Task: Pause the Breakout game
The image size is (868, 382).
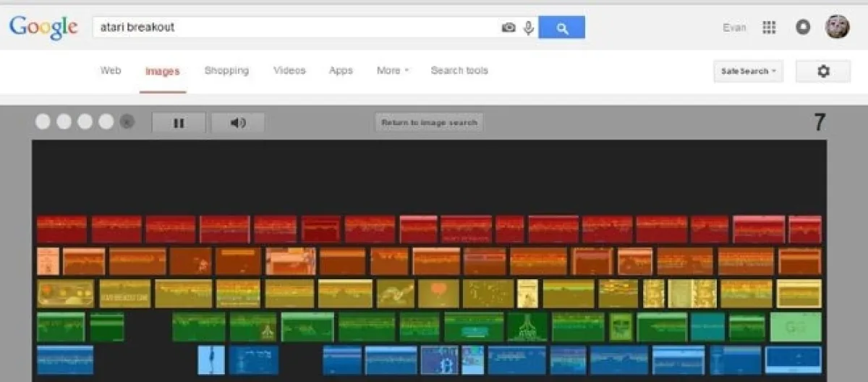Action: [x=179, y=123]
